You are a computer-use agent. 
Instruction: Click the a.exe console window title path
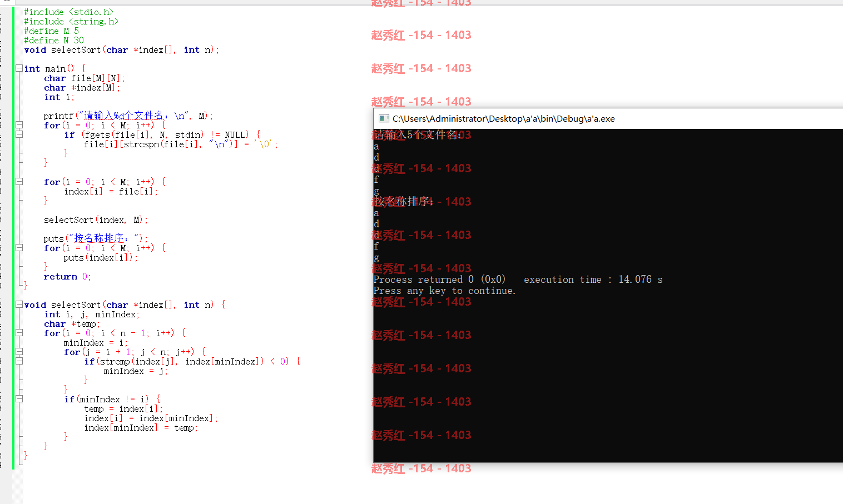pyautogui.click(x=504, y=118)
